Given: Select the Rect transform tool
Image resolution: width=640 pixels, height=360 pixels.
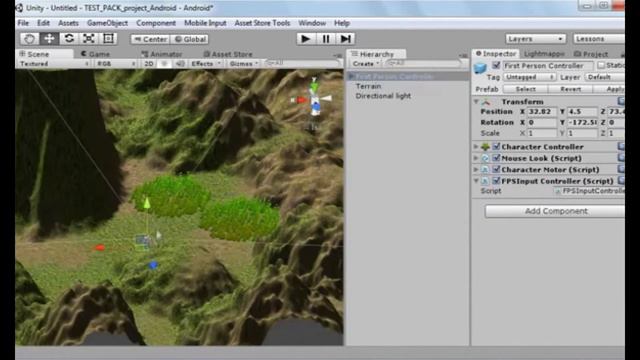Looking at the screenshot, I should (x=108, y=39).
